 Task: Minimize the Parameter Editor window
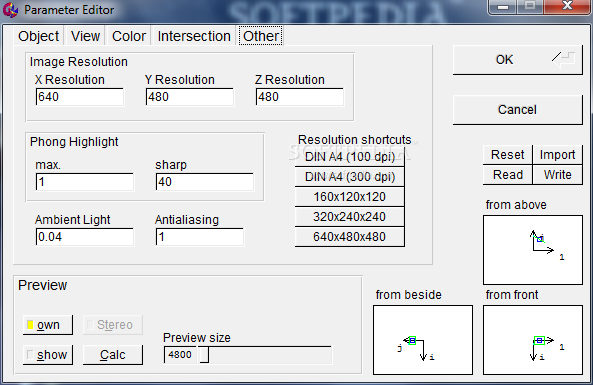(503, 6)
